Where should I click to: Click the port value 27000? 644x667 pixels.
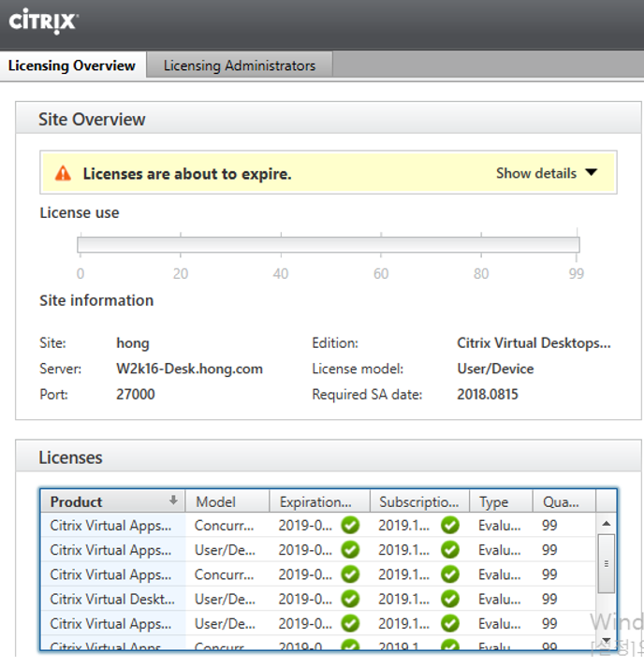pos(136,394)
